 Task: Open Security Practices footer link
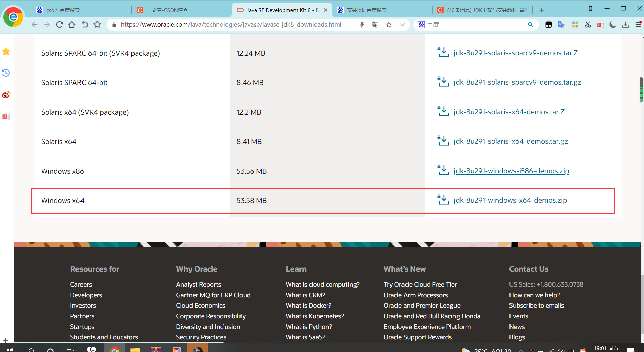coord(201,337)
